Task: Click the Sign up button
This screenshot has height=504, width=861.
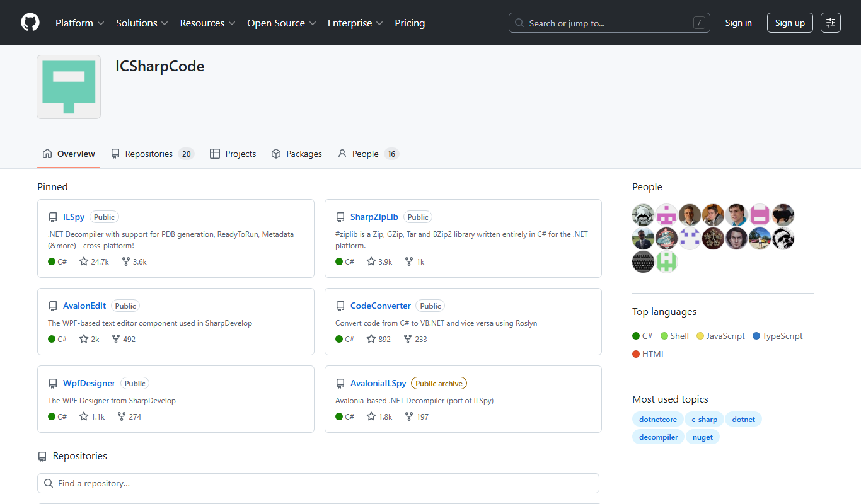Action: [x=790, y=23]
